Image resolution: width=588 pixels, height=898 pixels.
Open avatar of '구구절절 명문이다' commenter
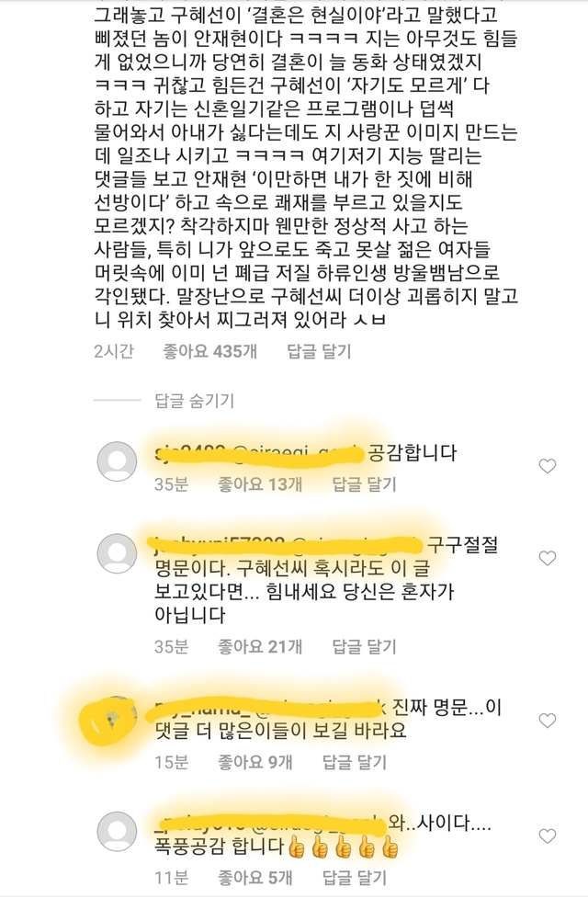pos(117,553)
